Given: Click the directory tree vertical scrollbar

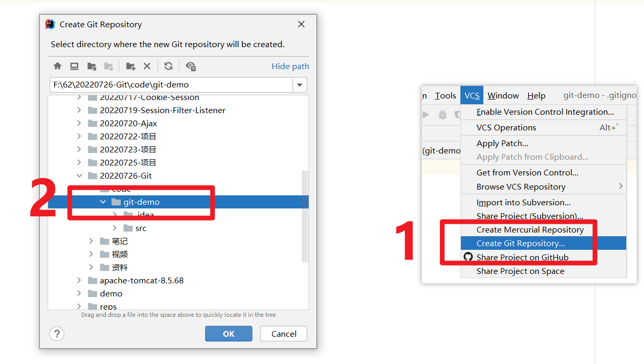Looking at the screenshot, I should (306, 217).
